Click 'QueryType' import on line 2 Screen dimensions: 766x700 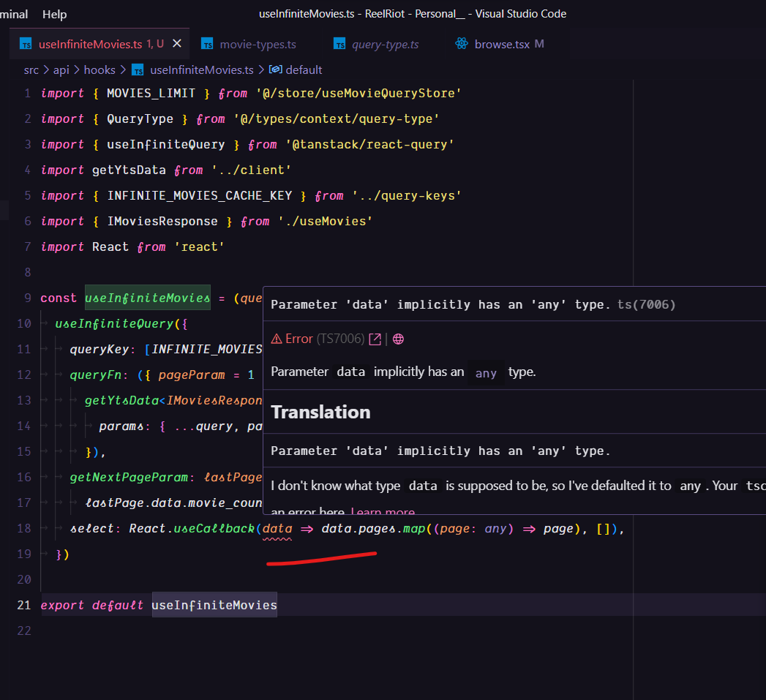click(x=140, y=118)
